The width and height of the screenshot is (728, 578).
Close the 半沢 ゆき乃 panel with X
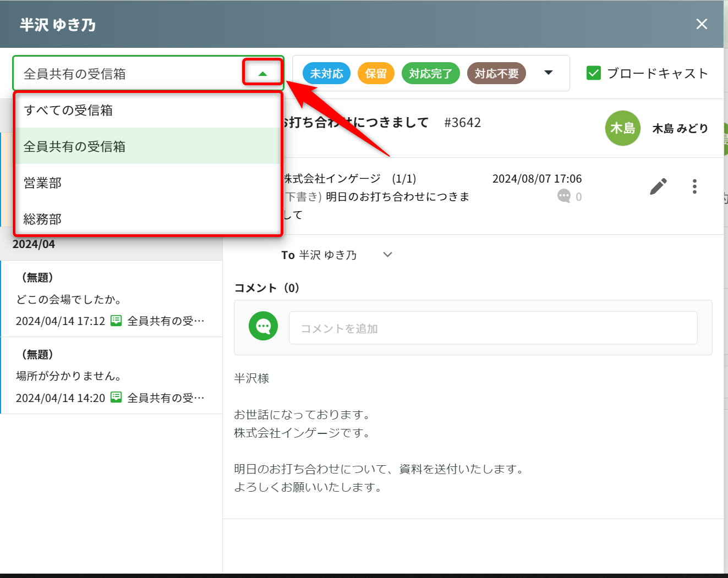(x=702, y=24)
